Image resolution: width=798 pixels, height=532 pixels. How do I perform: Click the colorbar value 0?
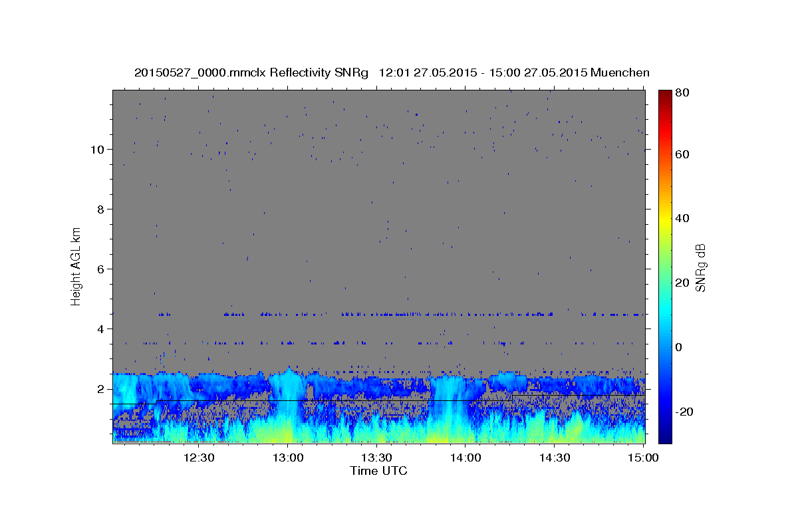click(x=679, y=347)
